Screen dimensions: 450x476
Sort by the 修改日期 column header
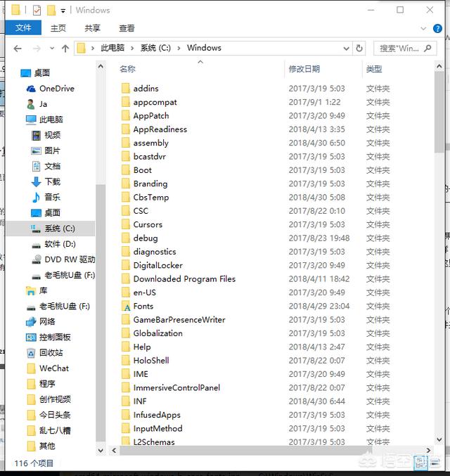[x=304, y=69]
